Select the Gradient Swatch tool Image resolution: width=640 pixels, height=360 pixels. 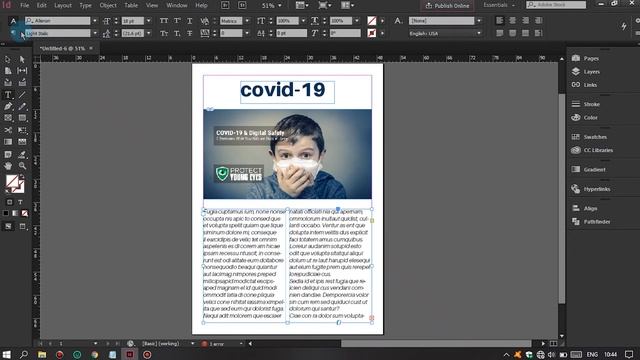pyautogui.click(x=8, y=142)
